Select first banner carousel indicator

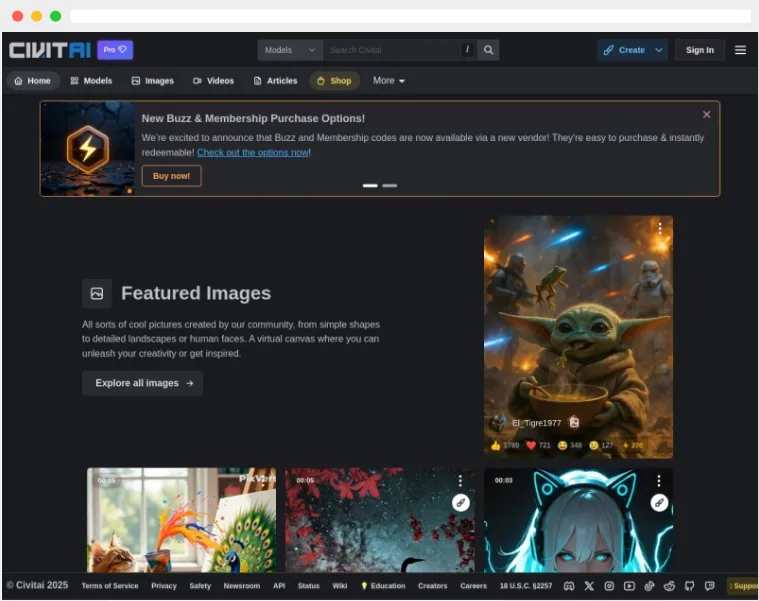370,185
